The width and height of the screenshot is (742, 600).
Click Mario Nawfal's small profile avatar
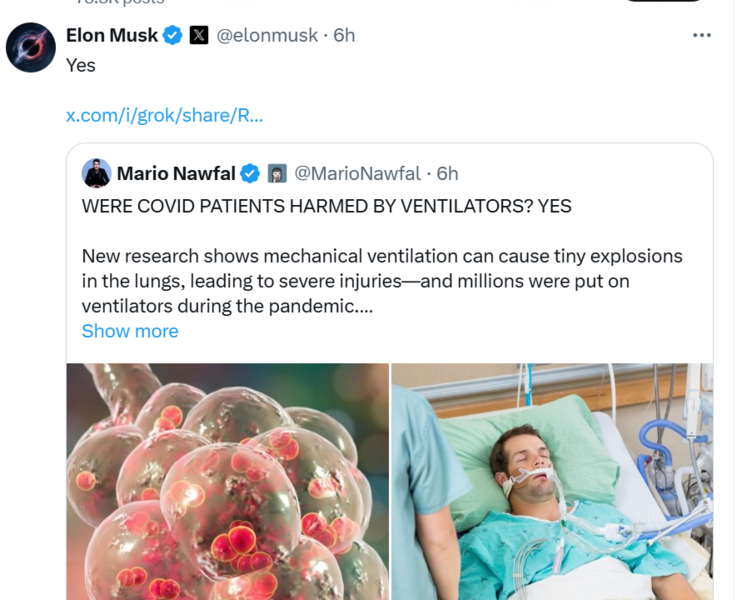97,173
